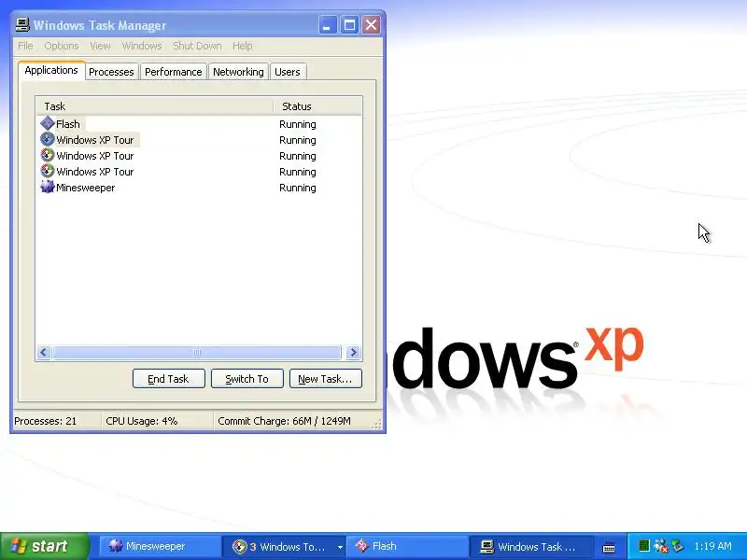The height and width of the screenshot is (560, 747).
Task: Select the Flash task name
Action: (68, 124)
